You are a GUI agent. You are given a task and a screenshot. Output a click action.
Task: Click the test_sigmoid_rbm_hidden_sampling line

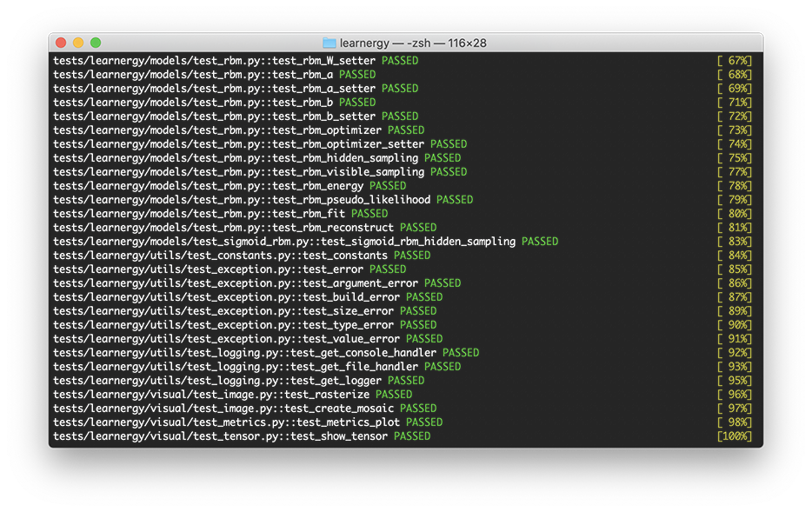(305, 242)
